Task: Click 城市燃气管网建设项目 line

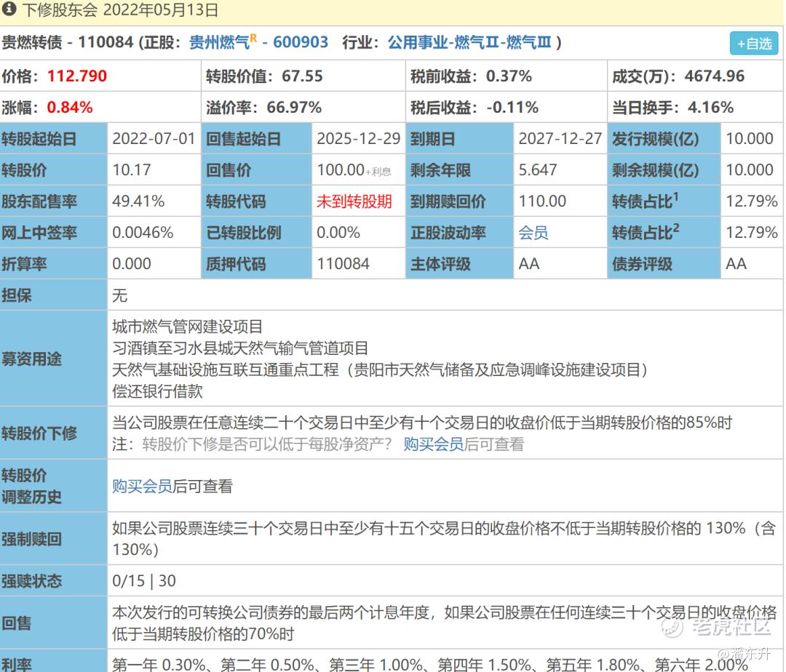Action: click(x=188, y=327)
